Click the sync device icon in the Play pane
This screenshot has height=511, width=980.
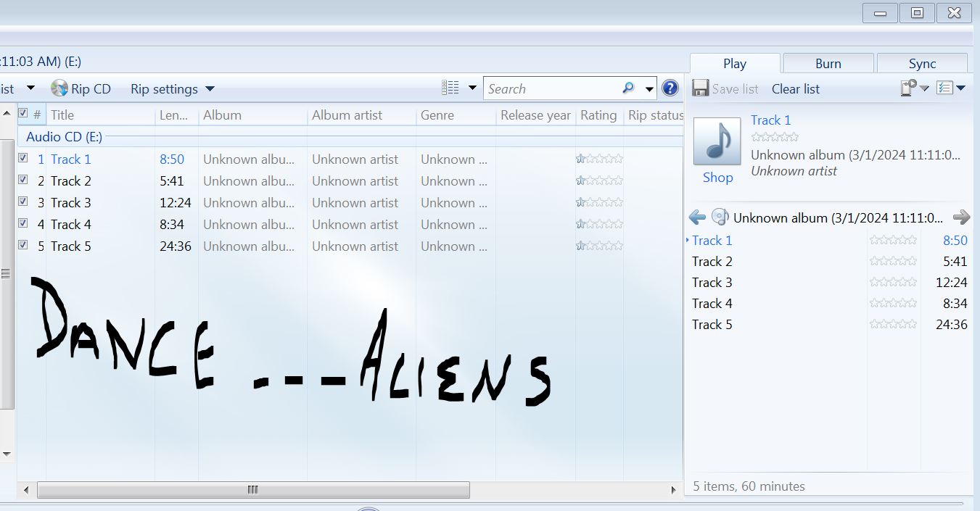click(909, 88)
